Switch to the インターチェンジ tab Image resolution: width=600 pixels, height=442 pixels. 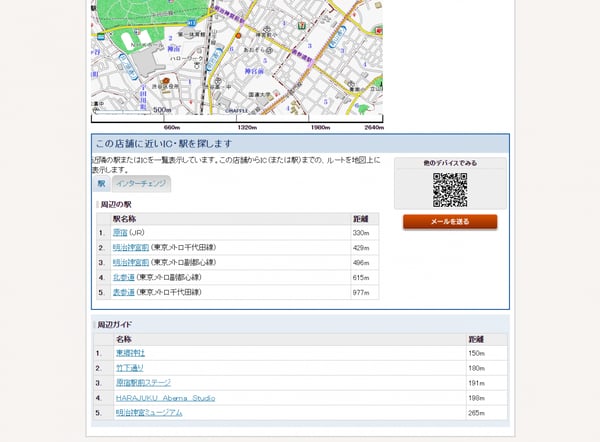[141, 184]
